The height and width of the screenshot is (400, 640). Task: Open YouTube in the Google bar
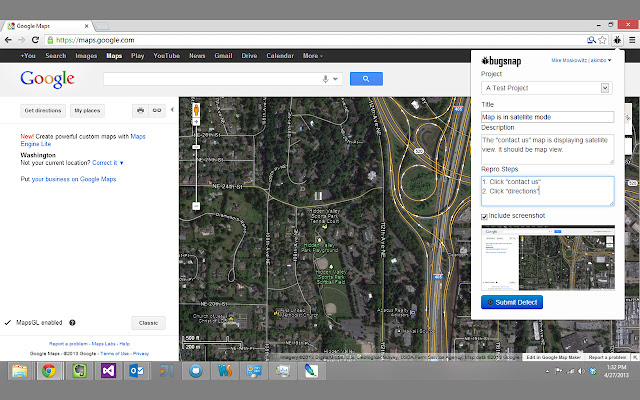[167, 56]
